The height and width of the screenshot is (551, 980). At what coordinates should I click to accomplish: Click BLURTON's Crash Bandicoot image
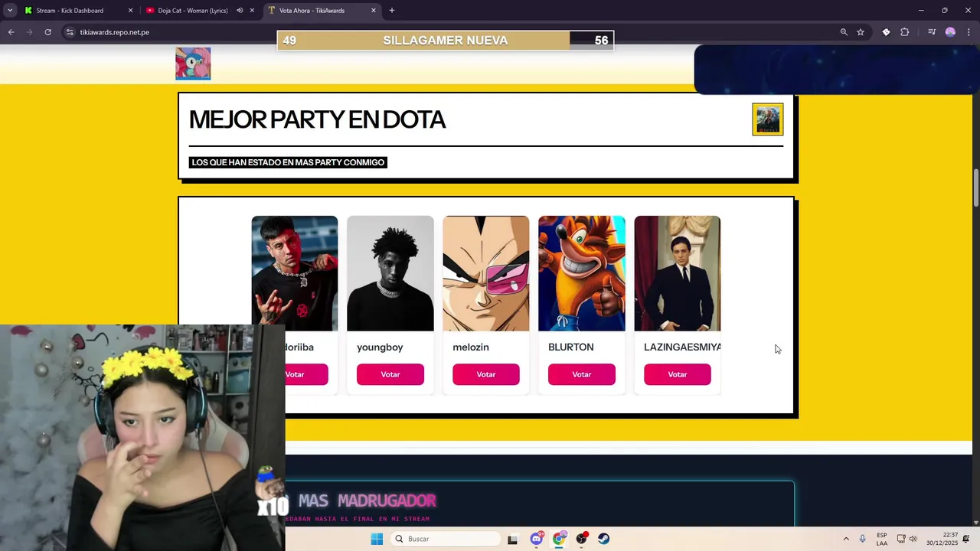pyautogui.click(x=582, y=273)
